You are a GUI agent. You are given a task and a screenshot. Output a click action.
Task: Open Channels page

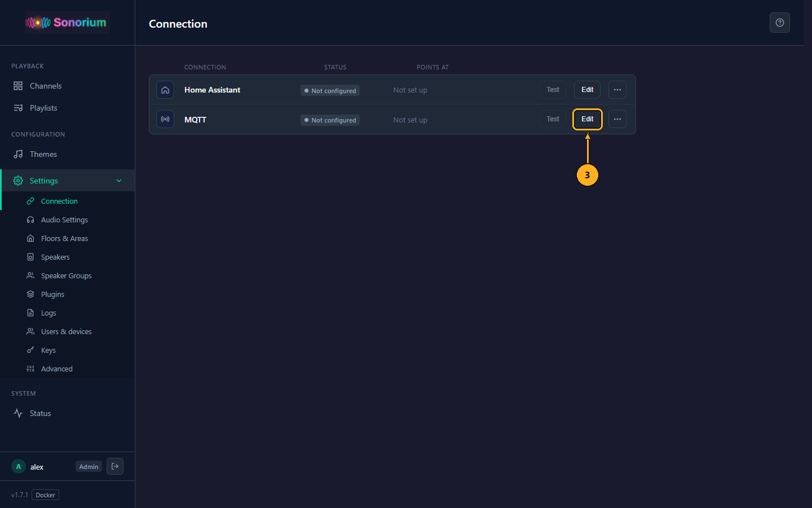click(68, 86)
